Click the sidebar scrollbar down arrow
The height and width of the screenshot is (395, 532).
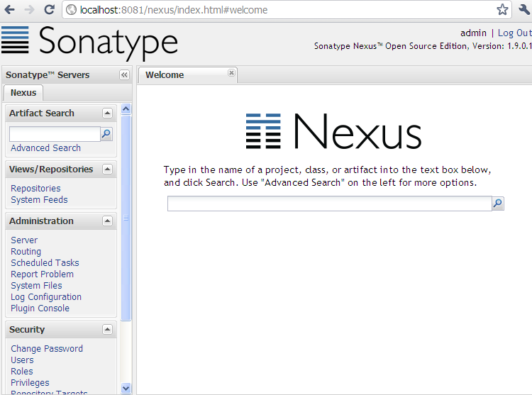tap(126, 388)
